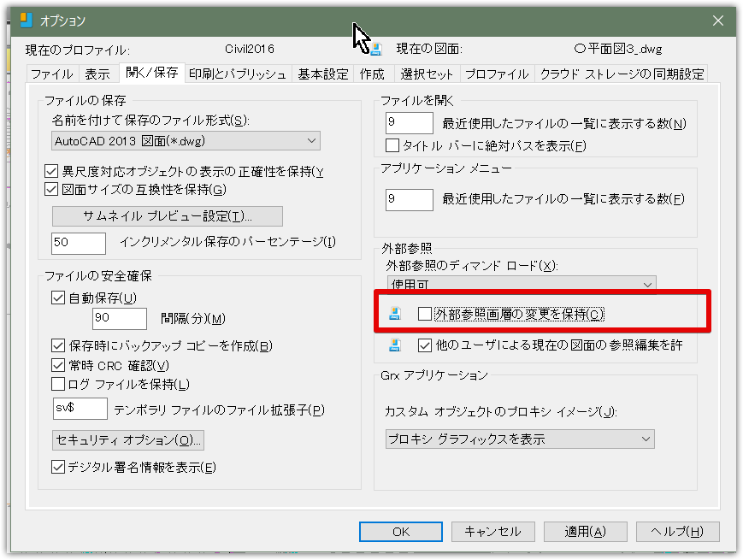Expand 外部参照のディマンド ロード dropdown

[522, 284]
